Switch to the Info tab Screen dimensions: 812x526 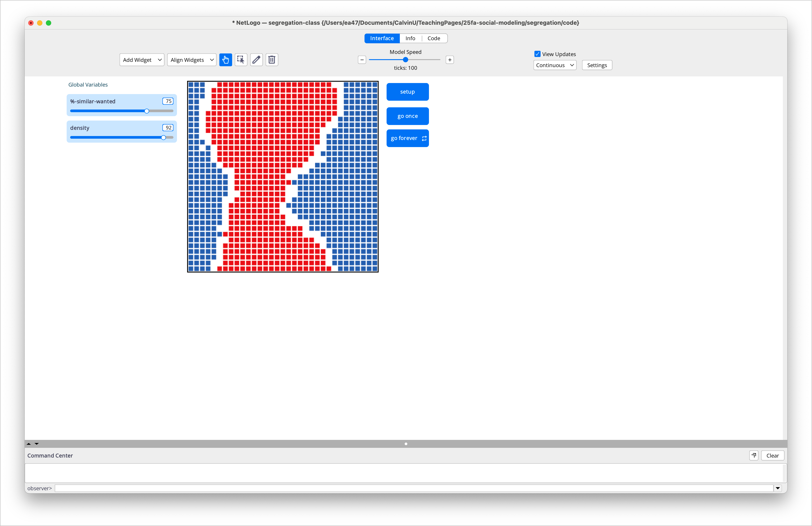tap(410, 38)
